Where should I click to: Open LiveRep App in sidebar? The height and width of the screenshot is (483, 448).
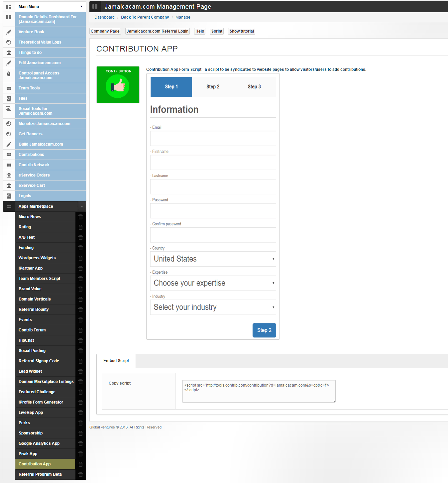pyautogui.click(x=45, y=413)
